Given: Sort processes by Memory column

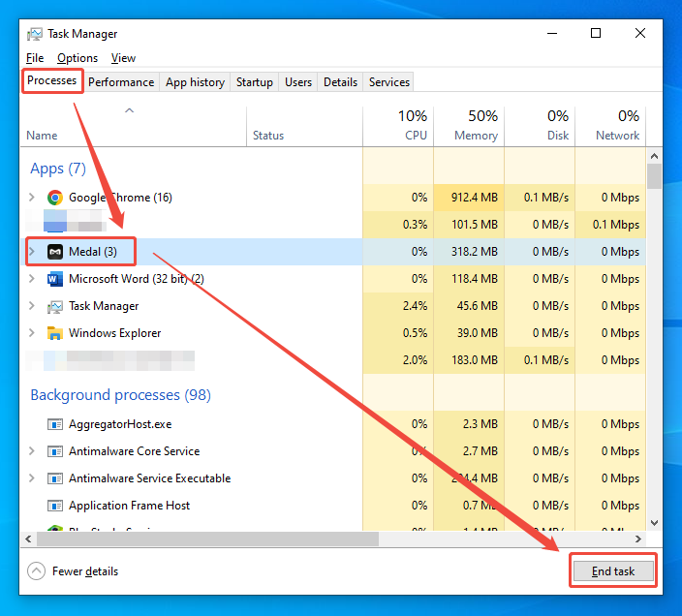Looking at the screenshot, I should [x=469, y=127].
